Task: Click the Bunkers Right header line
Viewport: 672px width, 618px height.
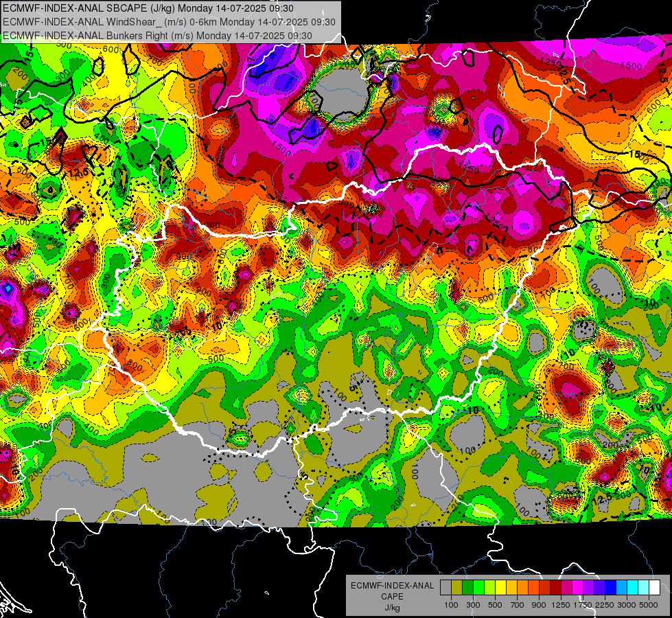Action: click(x=157, y=36)
